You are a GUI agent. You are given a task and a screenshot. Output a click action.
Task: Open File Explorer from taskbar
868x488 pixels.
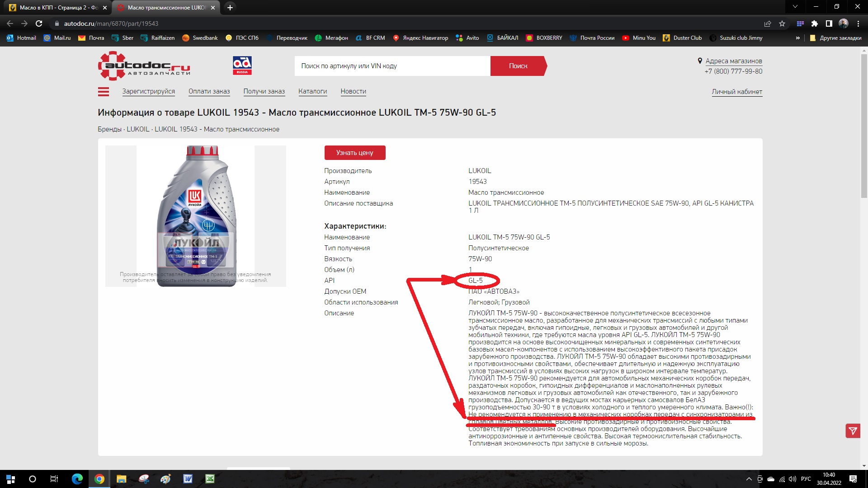tap(121, 479)
